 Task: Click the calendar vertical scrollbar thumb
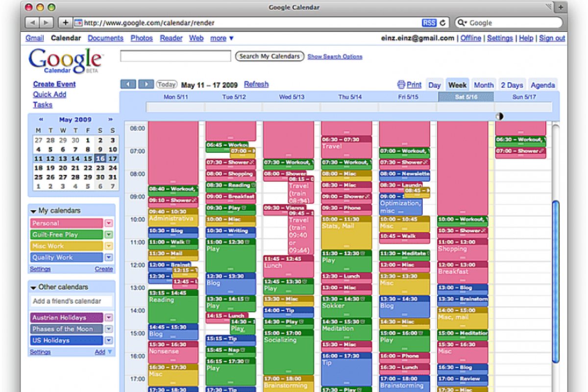click(556, 282)
